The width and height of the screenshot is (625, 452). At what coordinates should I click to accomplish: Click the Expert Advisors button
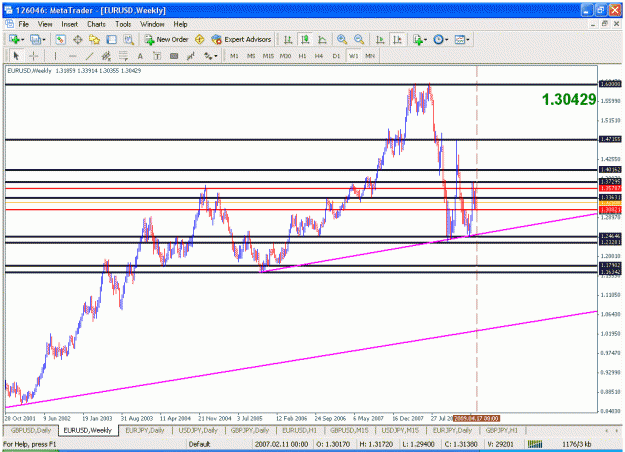tap(242, 39)
